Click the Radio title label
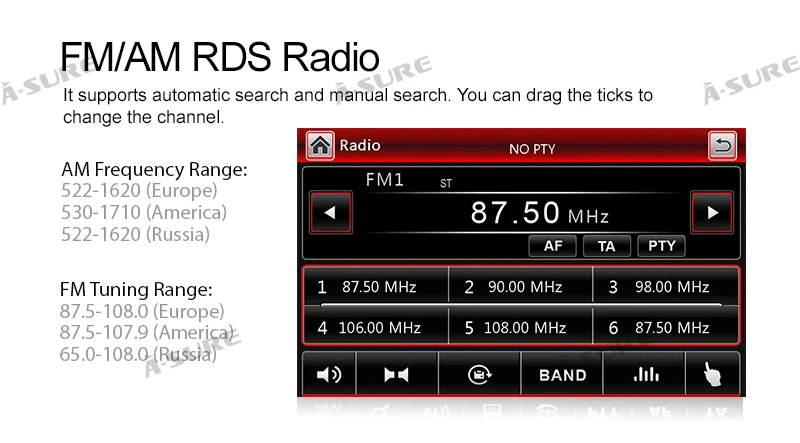 360,145
